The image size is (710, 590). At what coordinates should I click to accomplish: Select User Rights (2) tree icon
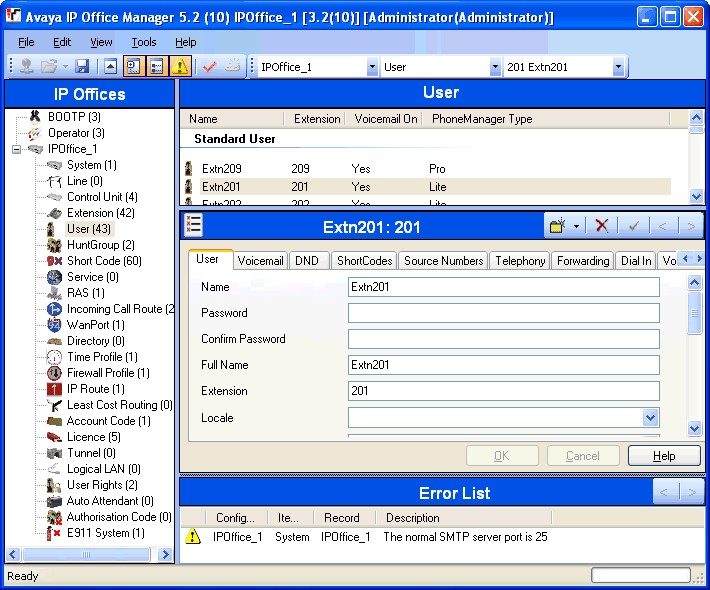54,485
